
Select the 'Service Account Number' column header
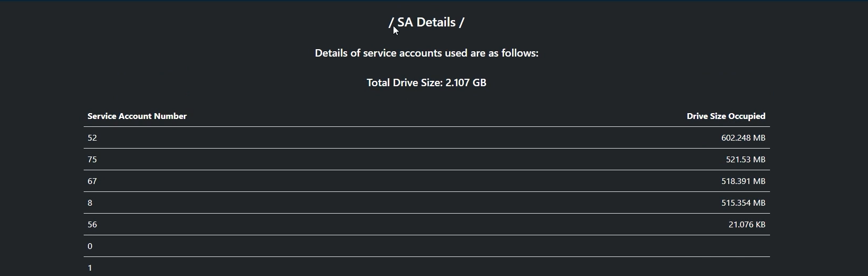tap(137, 116)
